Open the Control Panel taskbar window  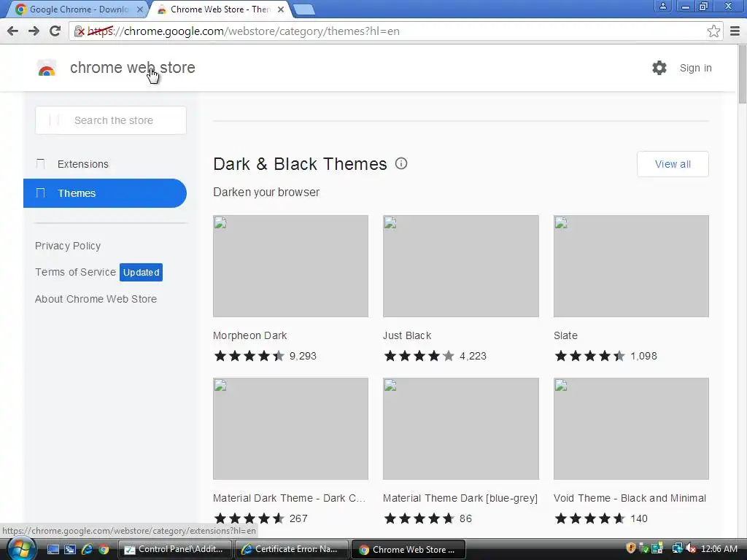coord(174,550)
